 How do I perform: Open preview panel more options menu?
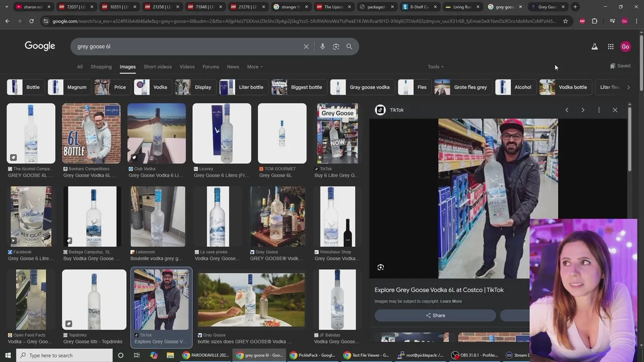[x=599, y=110]
